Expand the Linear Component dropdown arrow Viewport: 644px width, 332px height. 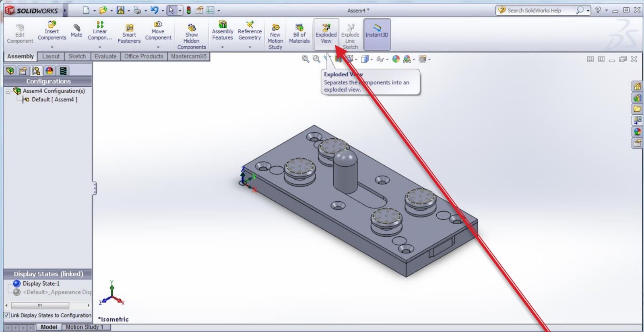[x=100, y=47]
